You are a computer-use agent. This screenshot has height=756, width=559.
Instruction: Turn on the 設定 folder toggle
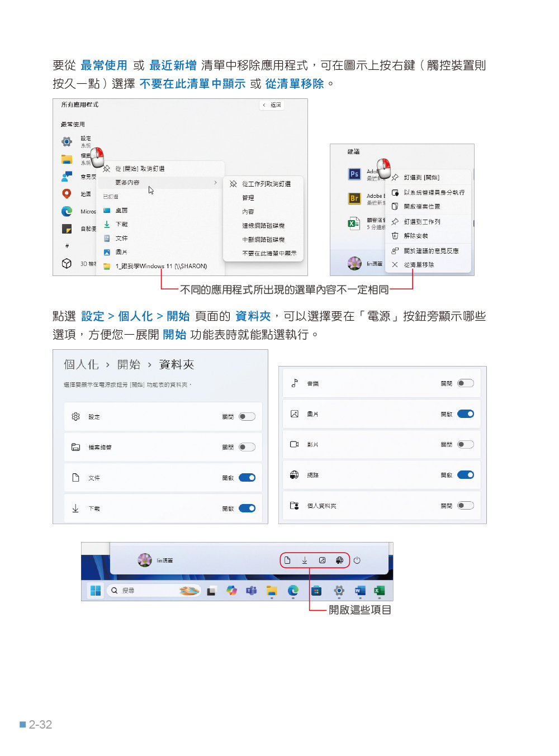(x=247, y=417)
